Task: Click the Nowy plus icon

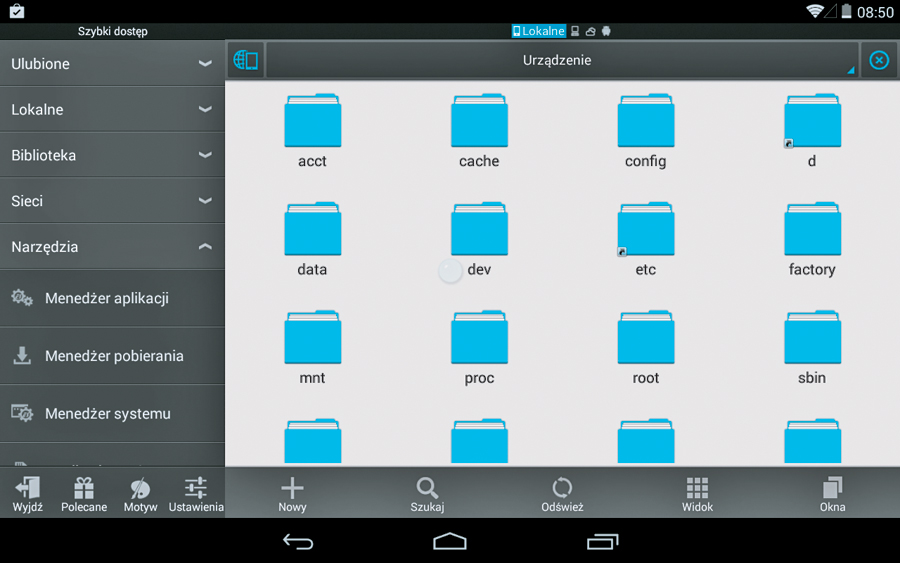Action: 292,492
